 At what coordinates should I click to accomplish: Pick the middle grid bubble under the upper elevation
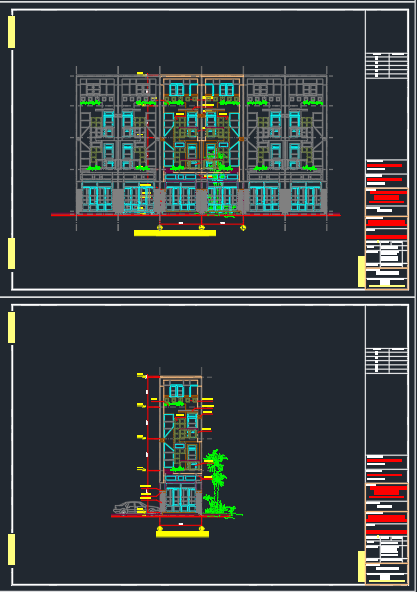pyautogui.click(x=201, y=227)
